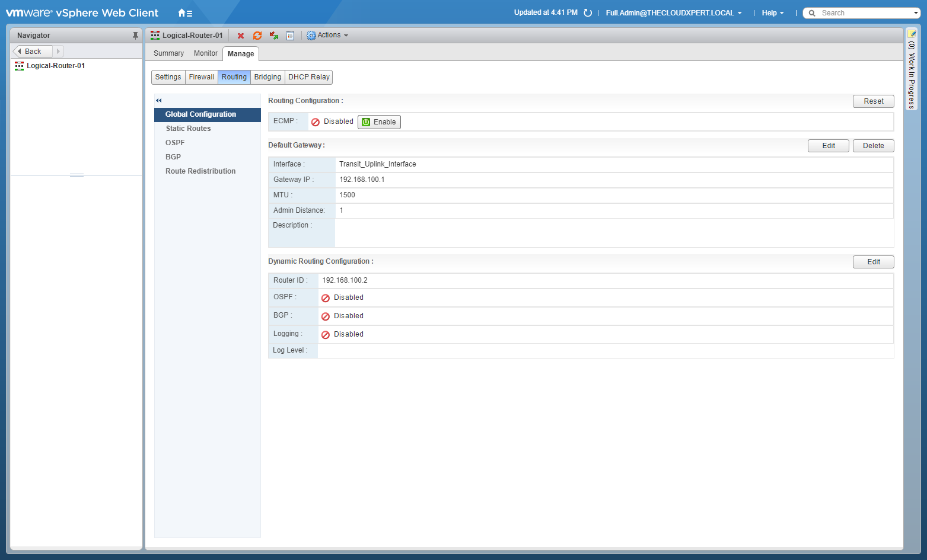Open the Work In Progress notes icon
Image resolution: width=927 pixels, height=560 pixels.
[x=912, y=34]
